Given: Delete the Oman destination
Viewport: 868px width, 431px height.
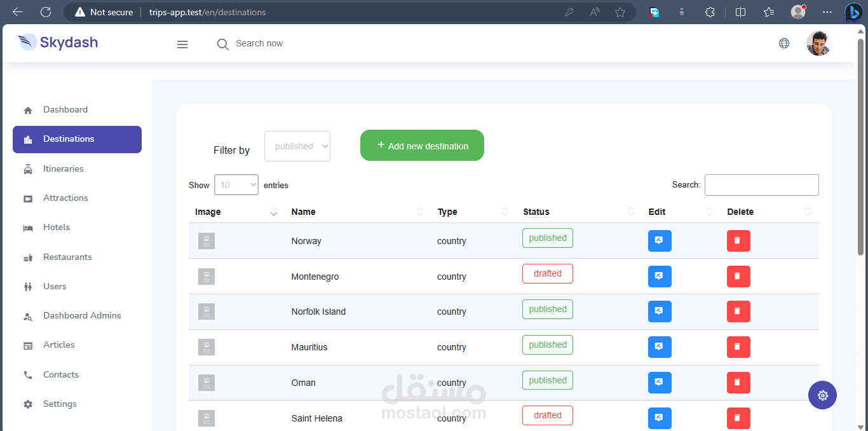Looking at the screenshot, I should (738, 383).
